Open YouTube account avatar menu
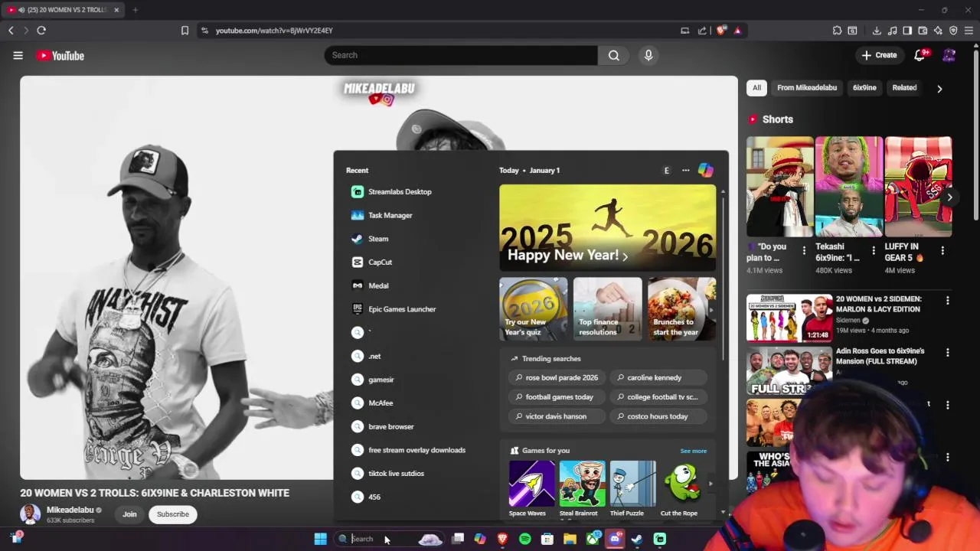Screen dimensions: 980x551 (949, 55)
